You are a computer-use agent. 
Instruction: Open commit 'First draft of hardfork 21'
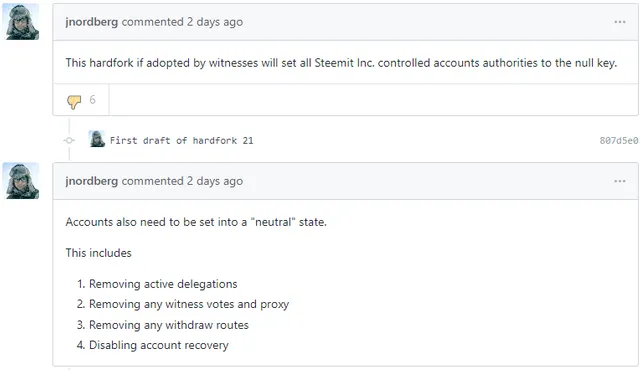(182, 141)
